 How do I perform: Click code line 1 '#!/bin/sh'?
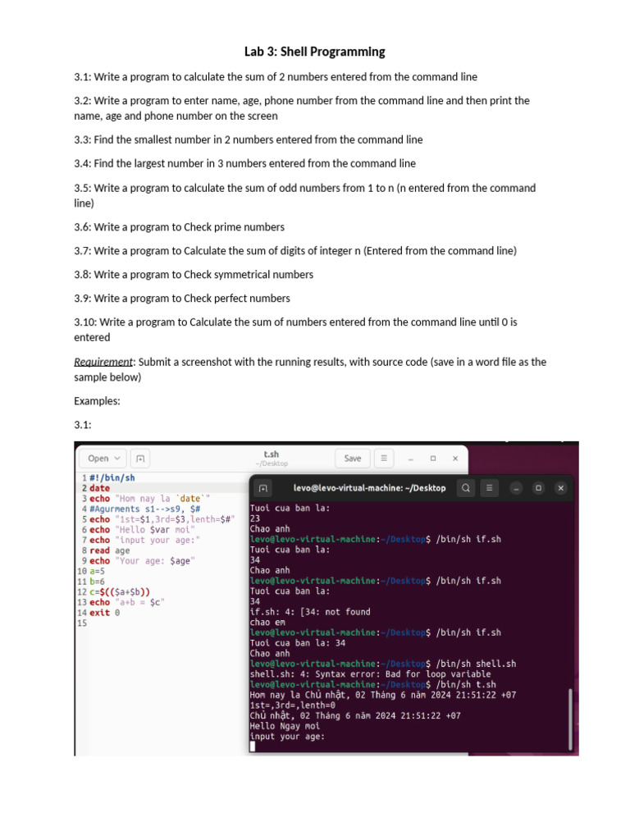click(112, 478)
